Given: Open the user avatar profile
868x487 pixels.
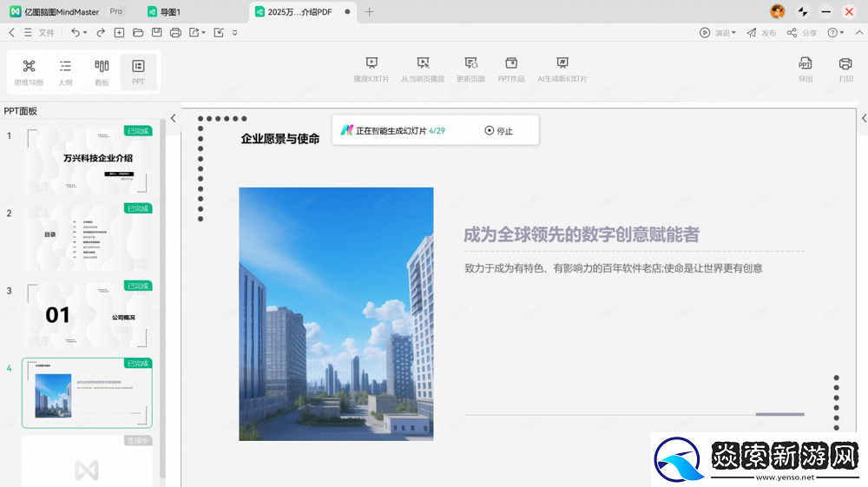Looking at the screenshot, I should [778, 11].
